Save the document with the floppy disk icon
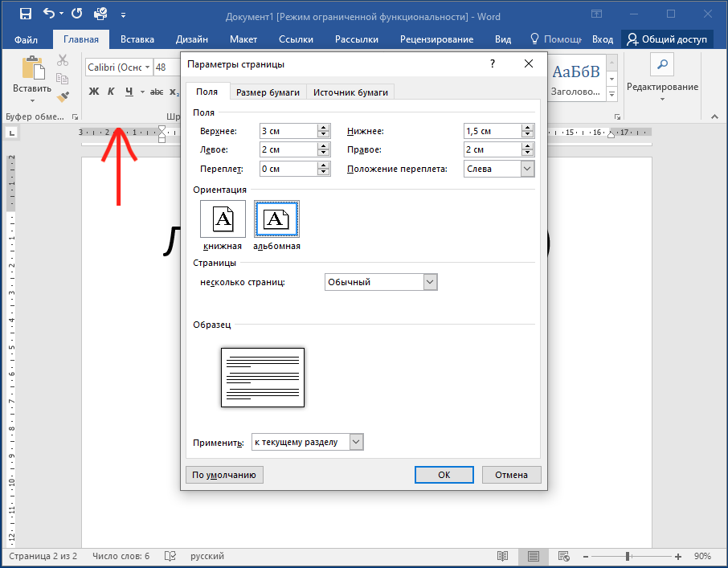 point(26,14)
